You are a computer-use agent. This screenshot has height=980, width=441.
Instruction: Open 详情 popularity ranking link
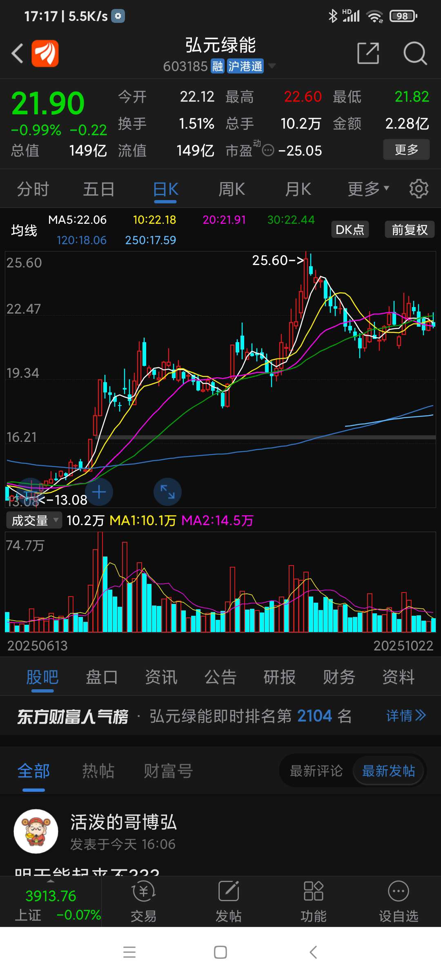406,716
